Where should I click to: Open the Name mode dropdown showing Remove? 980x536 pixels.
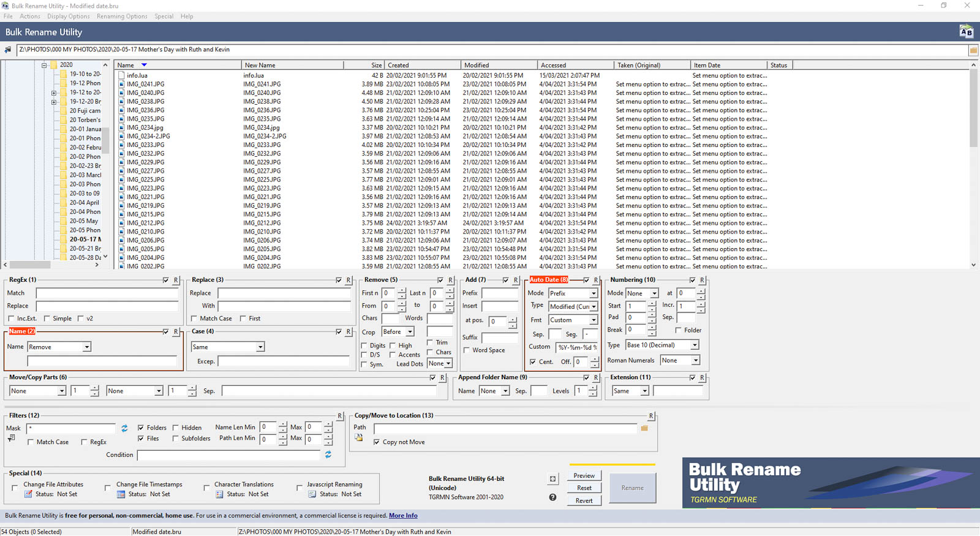coord(86,347)
